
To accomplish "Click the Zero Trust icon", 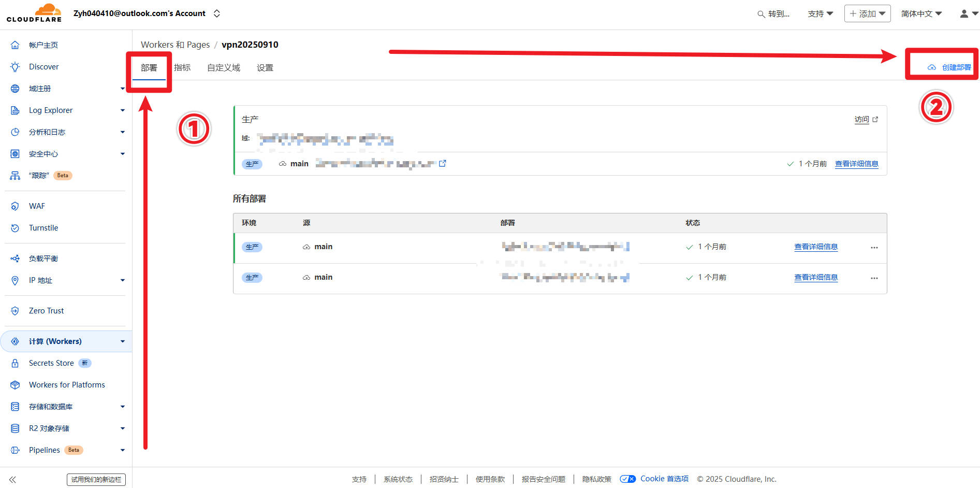I will tap(15, 311).
